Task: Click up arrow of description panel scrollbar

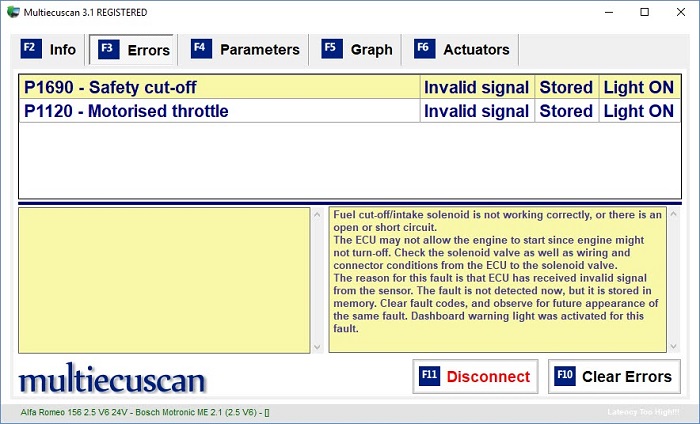Action: [674, 214]
